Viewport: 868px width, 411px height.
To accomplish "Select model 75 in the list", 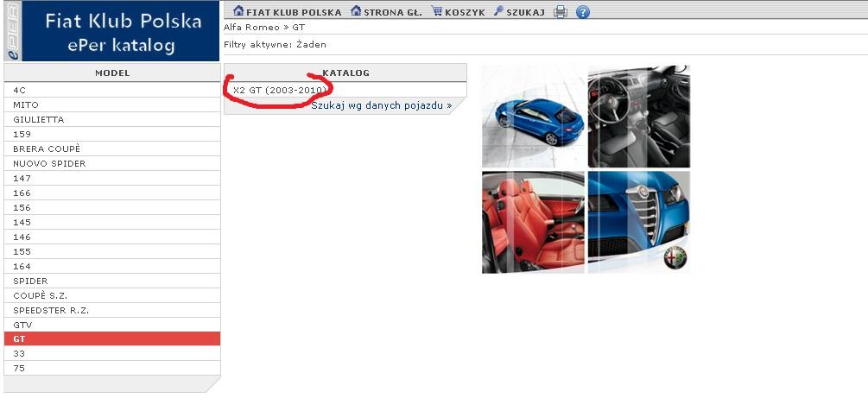I will 112,368.
